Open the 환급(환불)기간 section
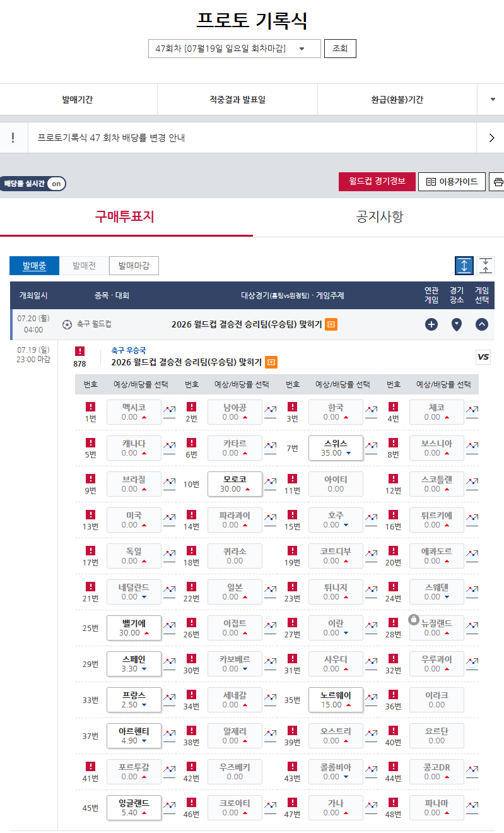 pyautogui.click(x=397, y=100)
